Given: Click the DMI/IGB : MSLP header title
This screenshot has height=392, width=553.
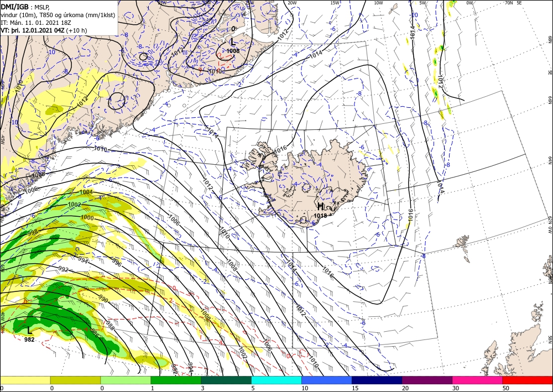Looking at the screenshot, I should (26, 6).
